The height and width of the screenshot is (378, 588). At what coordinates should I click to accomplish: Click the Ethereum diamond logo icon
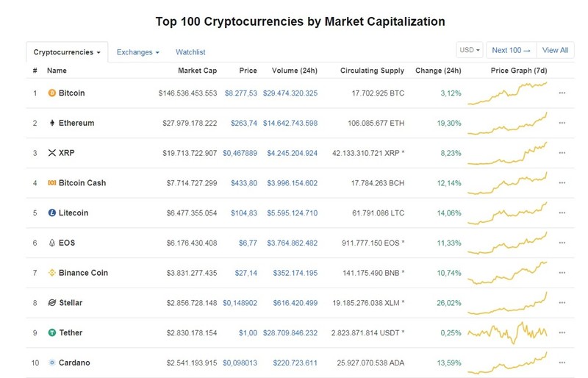tap(51, 123)
